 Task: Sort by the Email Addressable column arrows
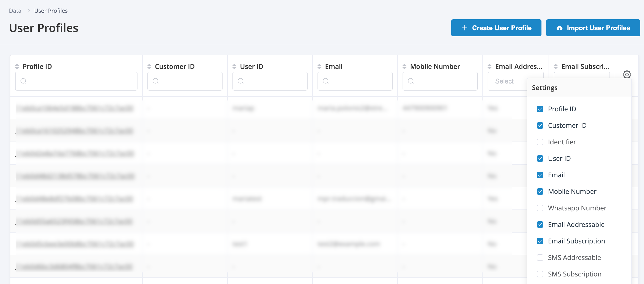coord(489,66)
